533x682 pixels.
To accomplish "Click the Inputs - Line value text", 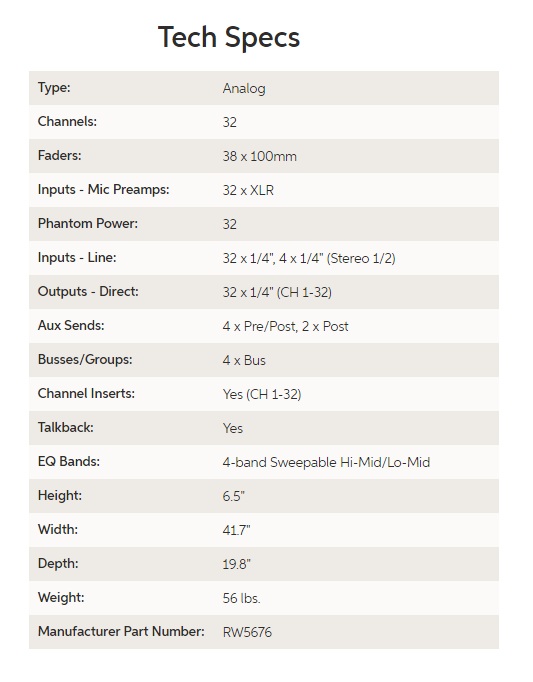I will [x=309, y=258].
